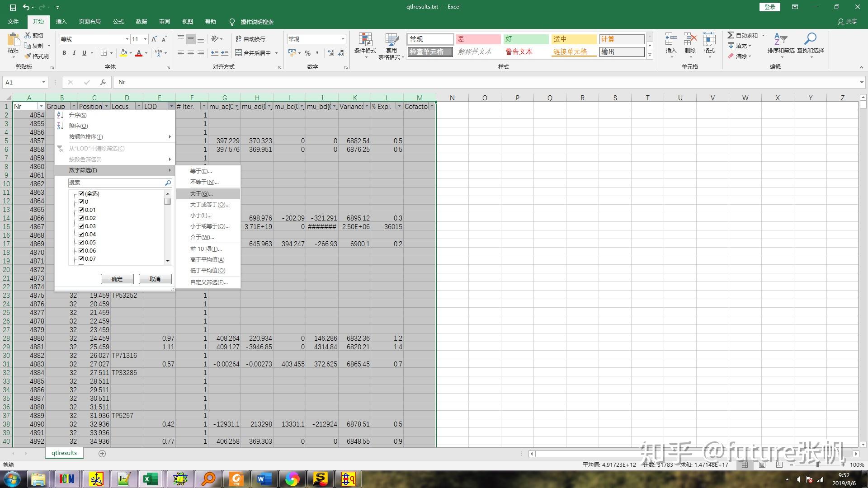Toggle bold formatting button
Image resolution: width=868 pixels, height=488 pixels.
64,53
